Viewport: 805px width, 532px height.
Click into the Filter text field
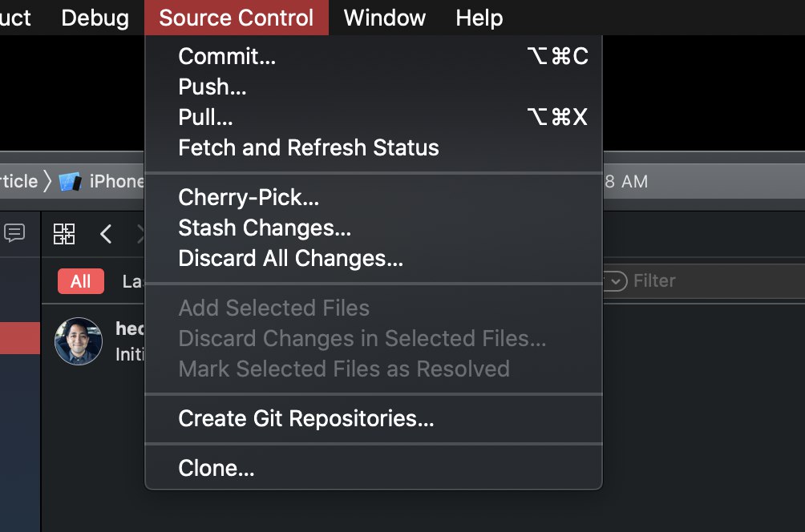tap(706, 280)
